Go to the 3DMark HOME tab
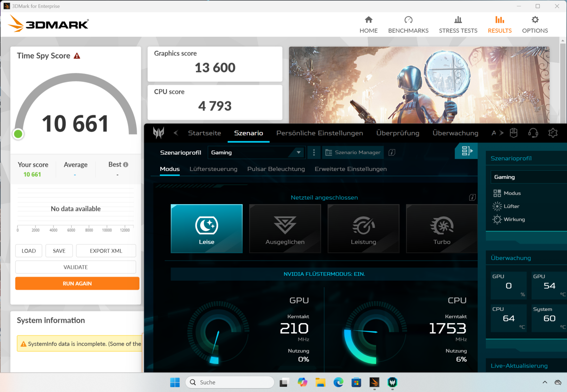Viewport: 567px width, 392px height. pyautogui.click(x=369, y=25)
